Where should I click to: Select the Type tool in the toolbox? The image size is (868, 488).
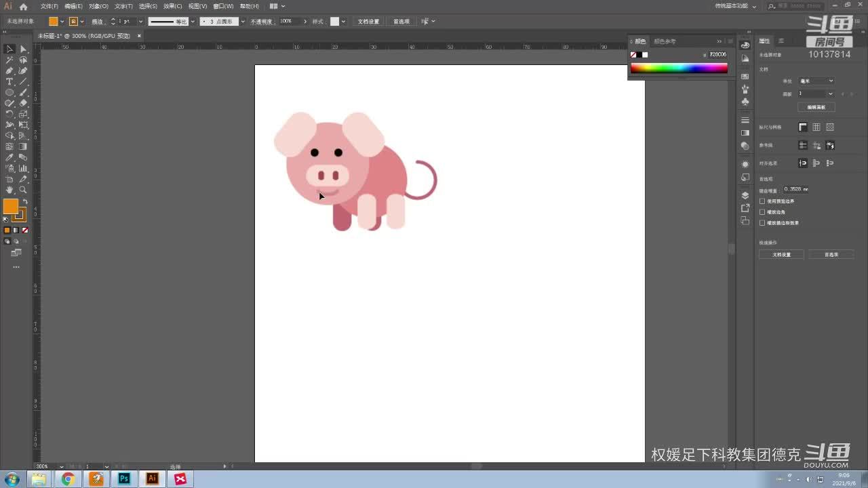[x=9, y=81]
